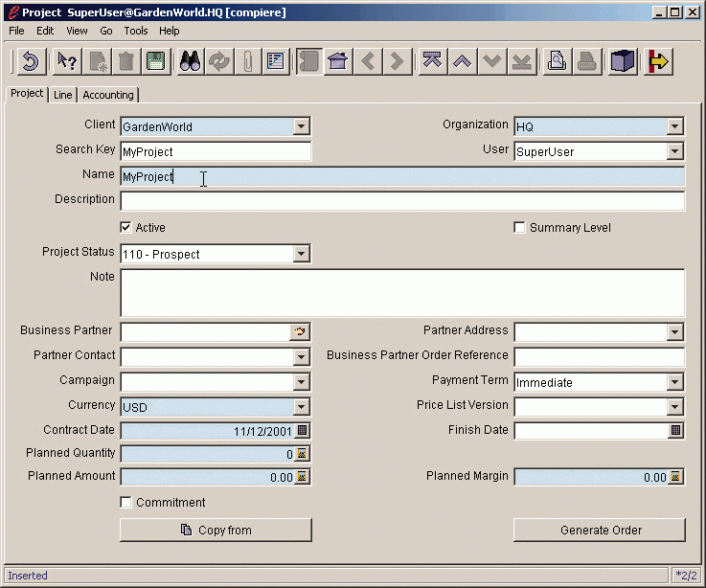Viewport: 706px width, 588px height.
Task: Click the Save record disk icon
Action: [x=155, y=62]
